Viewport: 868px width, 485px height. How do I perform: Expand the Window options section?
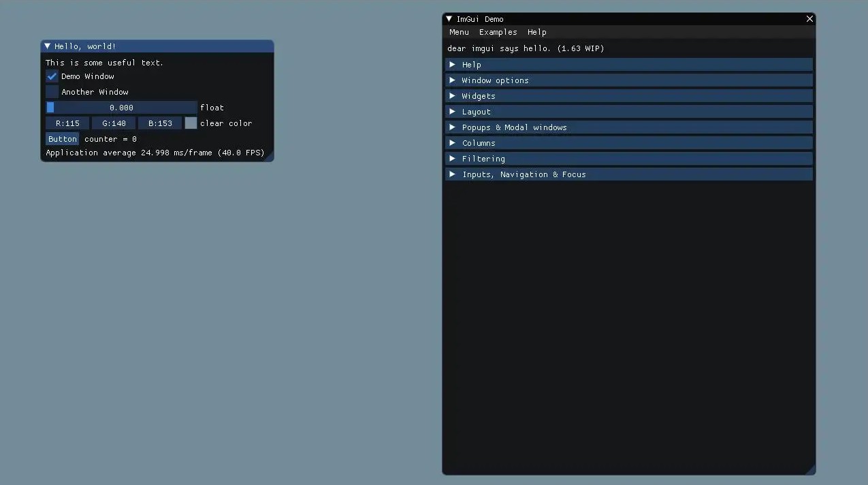click(629, 80)
